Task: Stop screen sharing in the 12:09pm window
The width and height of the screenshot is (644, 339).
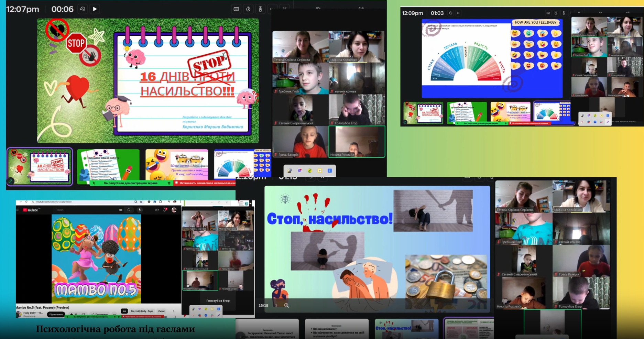Action: coord(530,123)
